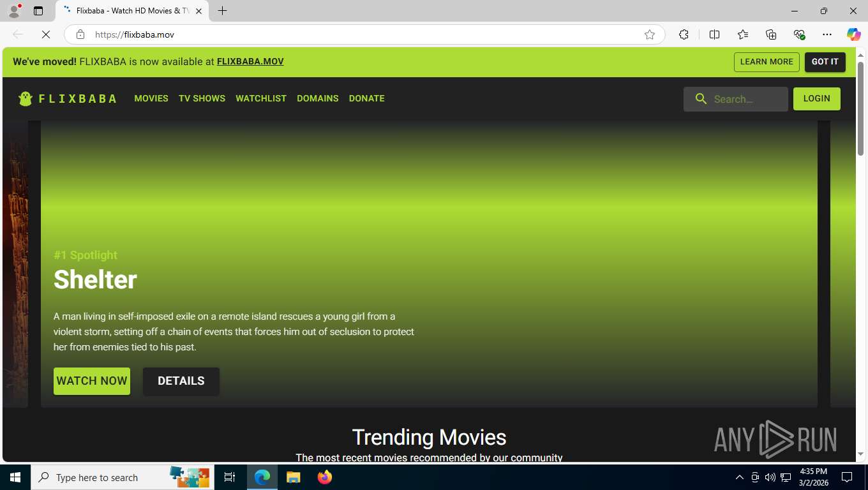This screenshot has width=868, height=490.
Task: Follow the FLIXBABA.MOV link in the banner
Action: (250, 62)
